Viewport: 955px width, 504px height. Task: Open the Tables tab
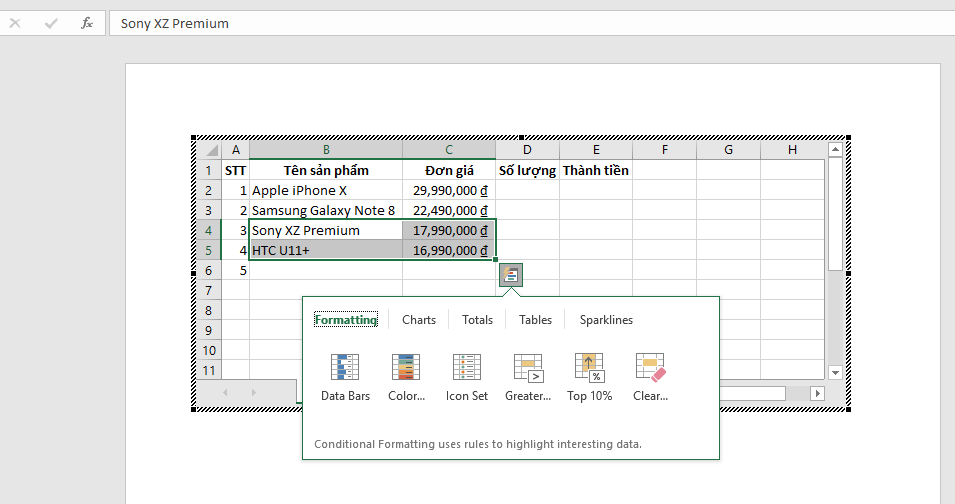tap(535, 320)
